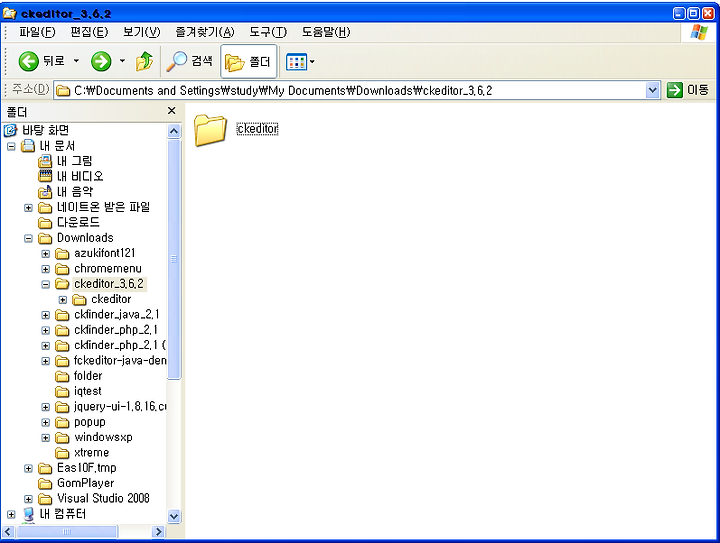Click the title bar folder icon
720x543 pixels.
[x=10, y=13]
